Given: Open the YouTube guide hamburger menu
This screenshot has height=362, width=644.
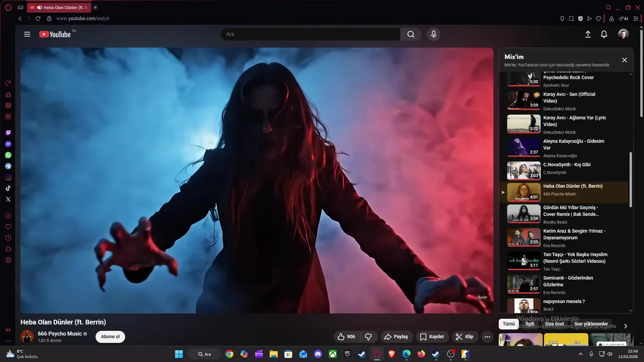Looking at the screenshot, I should click(x=27, y=34).
